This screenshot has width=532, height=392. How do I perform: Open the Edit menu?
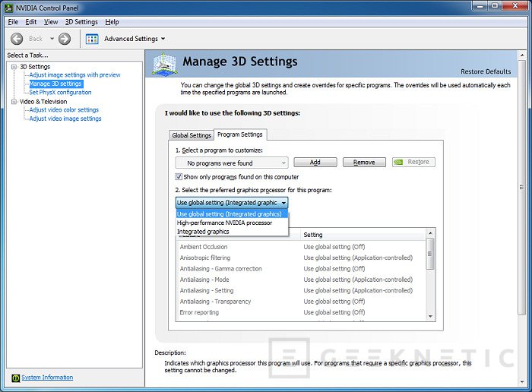tap(31, 22)
